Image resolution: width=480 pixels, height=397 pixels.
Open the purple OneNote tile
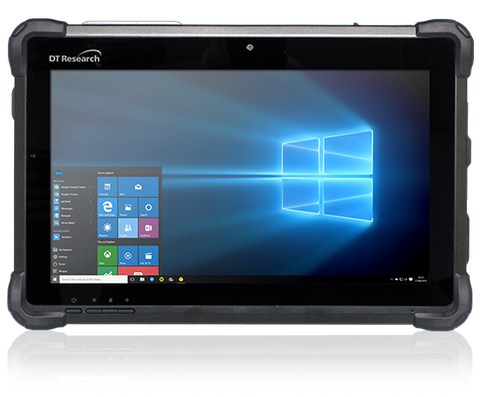pyautogui.click(x=149, y=228)
